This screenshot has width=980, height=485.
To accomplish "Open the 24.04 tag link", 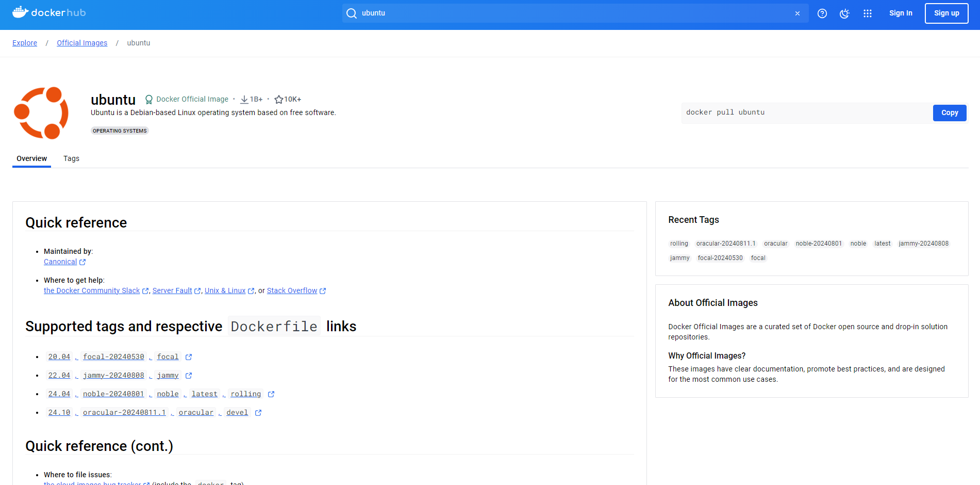I will (59, 394).
